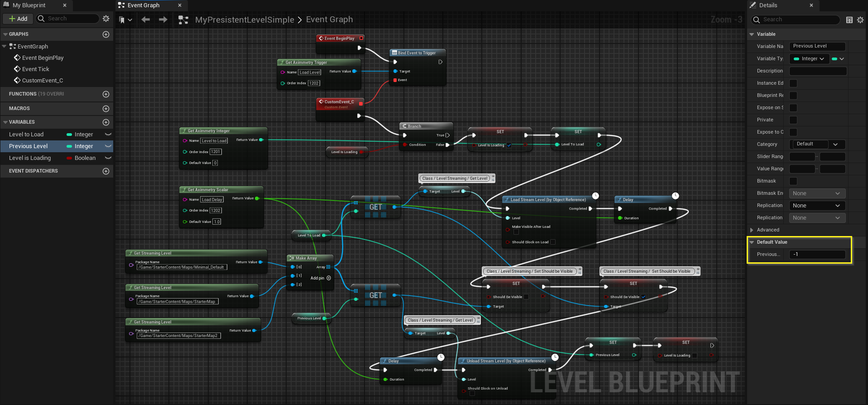Toggle Expose to Cinematics checkbox

click(793, 132)
